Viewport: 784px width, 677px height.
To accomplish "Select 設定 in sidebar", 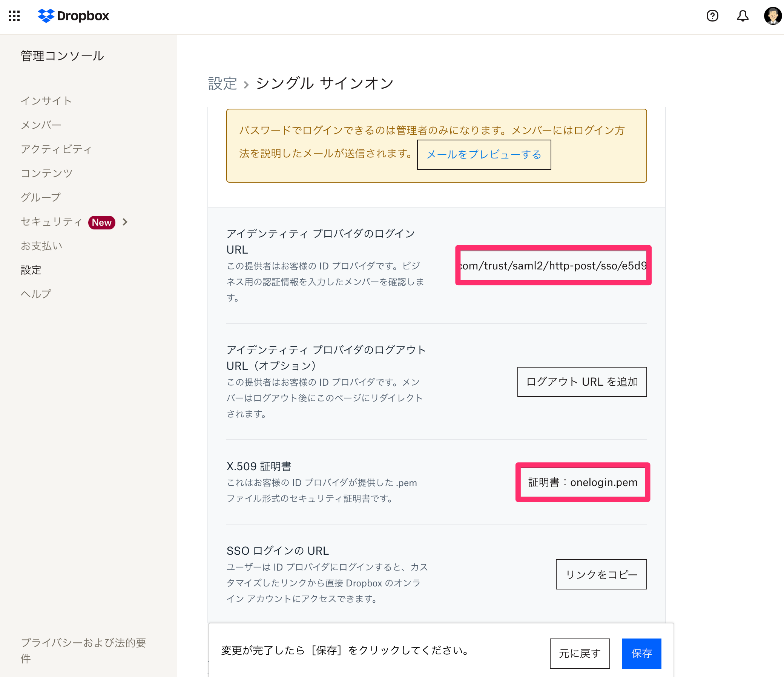I will [x=31, y=270].
